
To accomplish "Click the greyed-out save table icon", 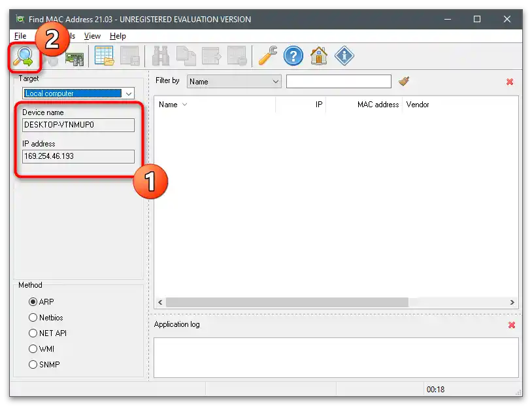I will 129,56.
